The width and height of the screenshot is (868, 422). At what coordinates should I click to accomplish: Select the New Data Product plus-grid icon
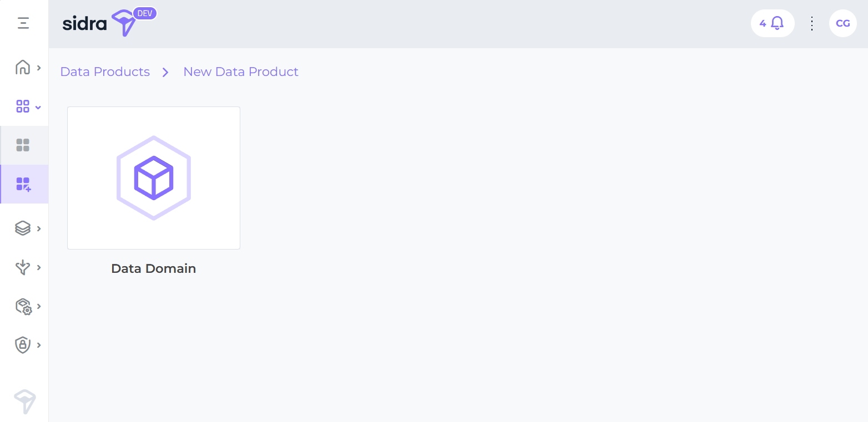23,184
